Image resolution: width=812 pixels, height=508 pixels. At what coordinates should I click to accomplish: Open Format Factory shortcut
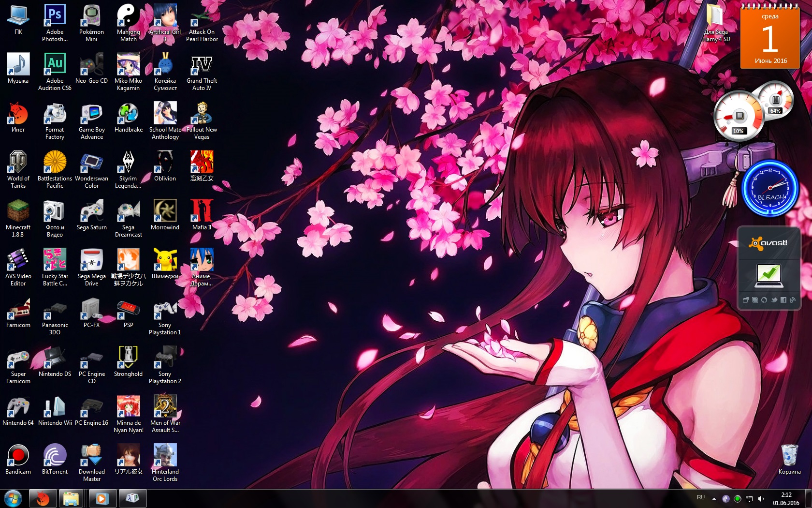click(55, 120)
